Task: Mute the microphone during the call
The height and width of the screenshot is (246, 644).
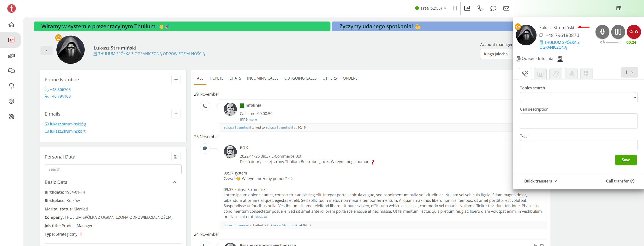Action: 602,32
